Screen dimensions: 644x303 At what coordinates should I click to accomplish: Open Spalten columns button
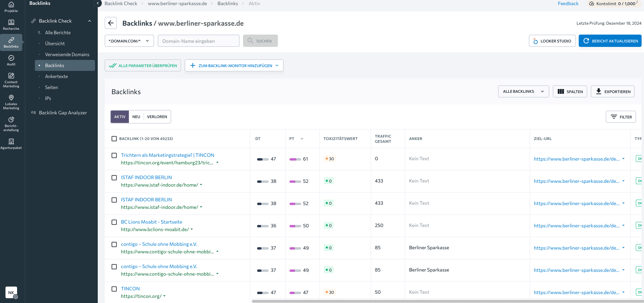(570, 91)
